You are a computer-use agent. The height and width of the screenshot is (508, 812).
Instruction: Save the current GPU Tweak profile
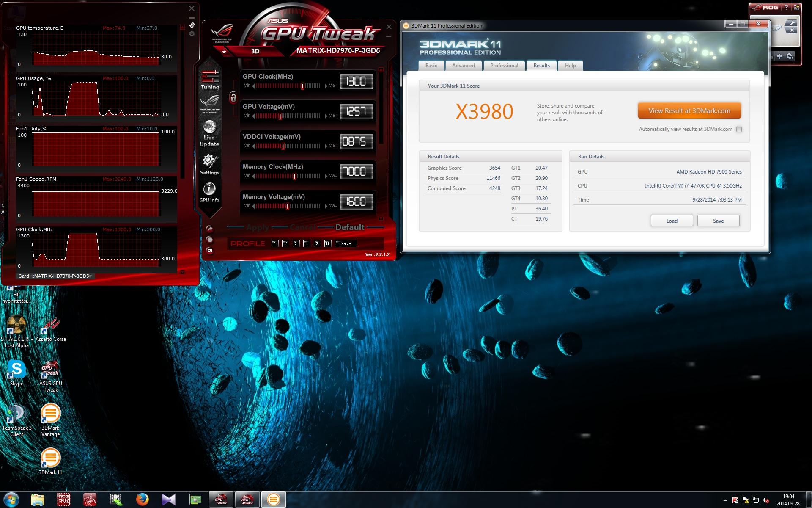(x=346, y=243)
